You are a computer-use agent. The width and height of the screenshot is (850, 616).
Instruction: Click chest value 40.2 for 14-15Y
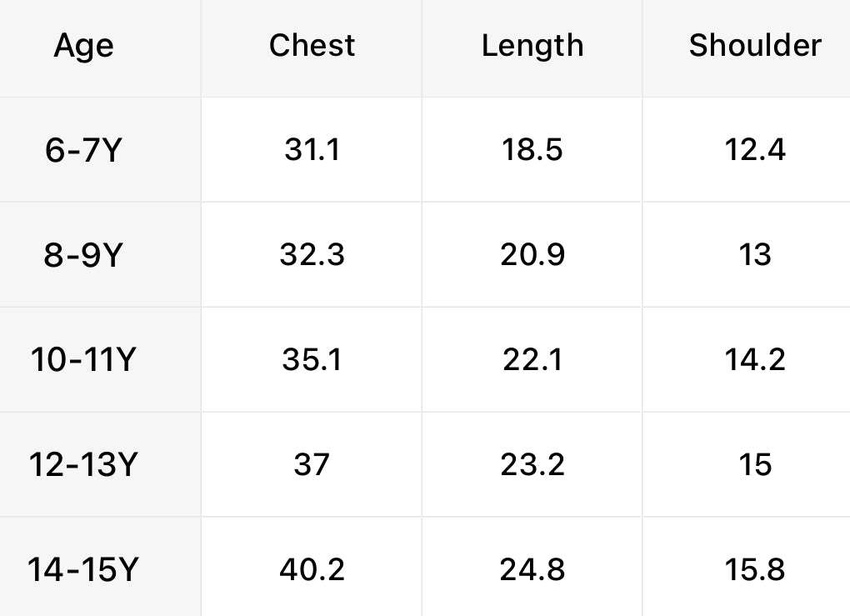(312, 570)
